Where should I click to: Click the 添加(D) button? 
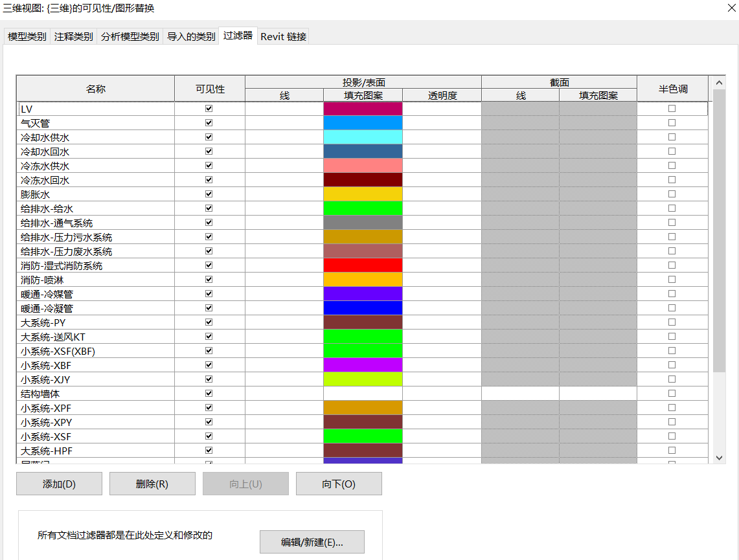click(59, 484)
